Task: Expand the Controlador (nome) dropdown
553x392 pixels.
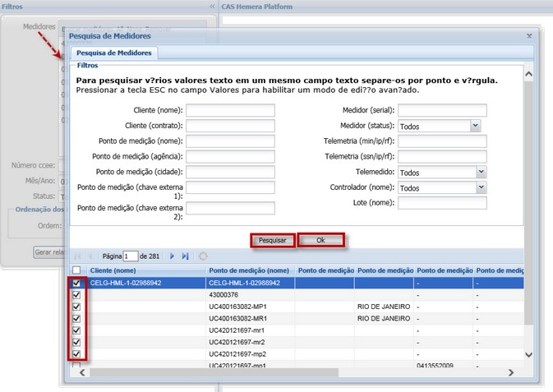Action: click(481, 187)
